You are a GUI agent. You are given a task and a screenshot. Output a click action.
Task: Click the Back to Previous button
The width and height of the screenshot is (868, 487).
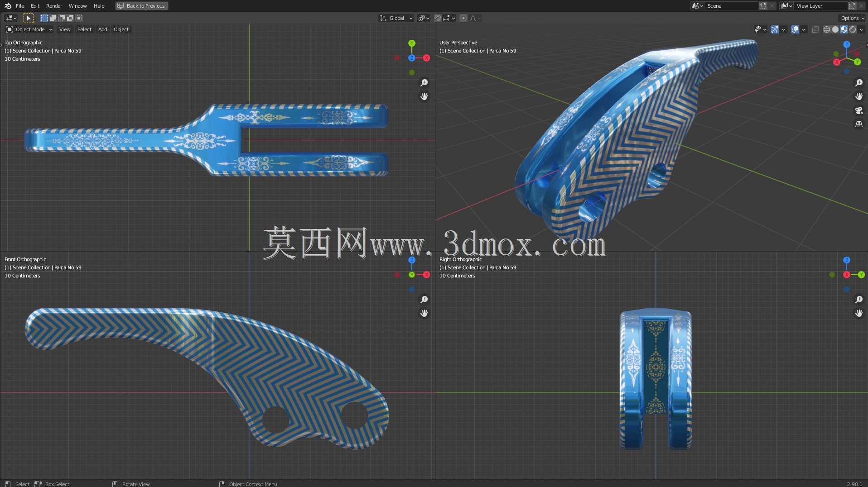[141, 6]
